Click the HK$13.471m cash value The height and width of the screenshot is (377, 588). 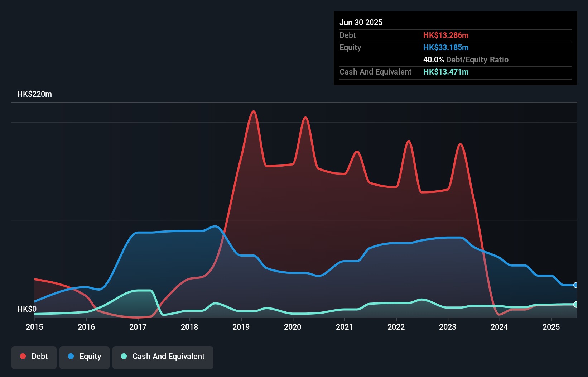[x=446, y=72]
